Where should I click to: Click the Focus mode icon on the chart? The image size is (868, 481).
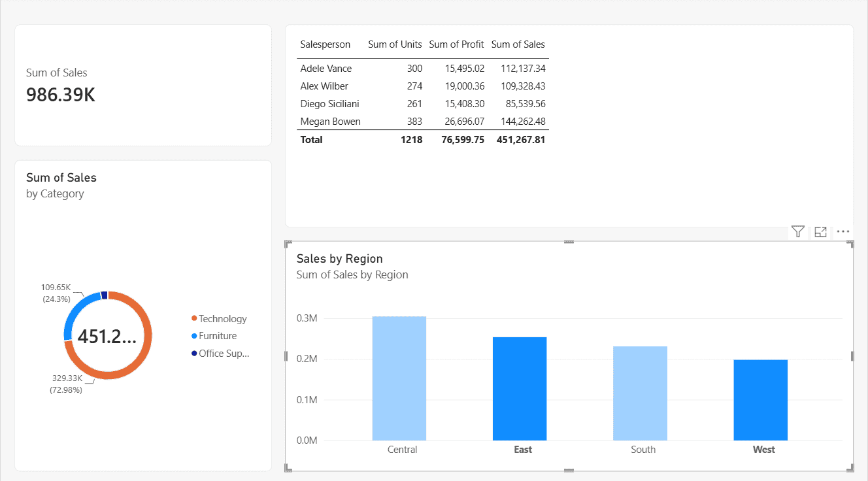[x=820, y=231]
